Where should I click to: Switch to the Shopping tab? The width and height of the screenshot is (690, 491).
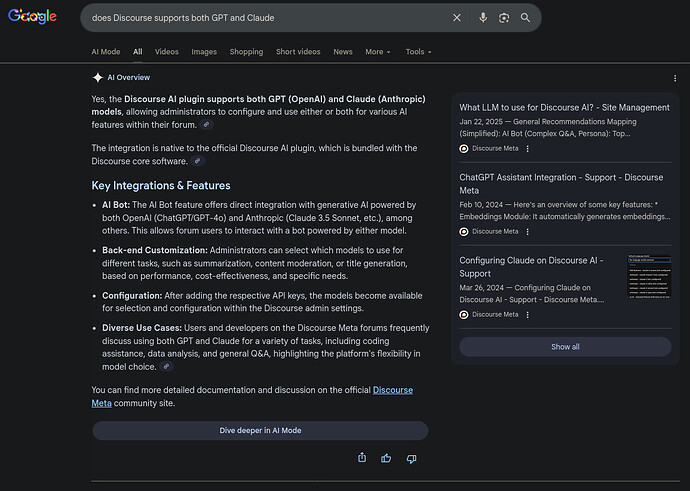pos(246,51)
